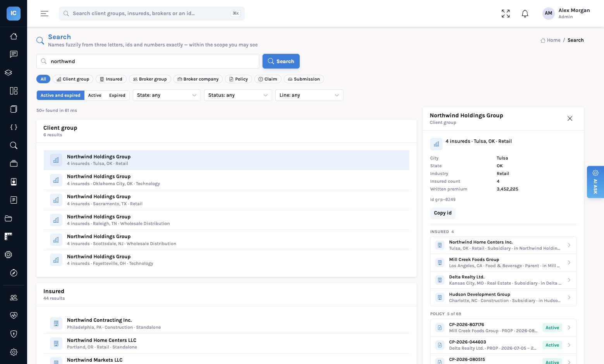
Task: Open the dashboard layout sidebar icon
Action: [x=14, y=91]
